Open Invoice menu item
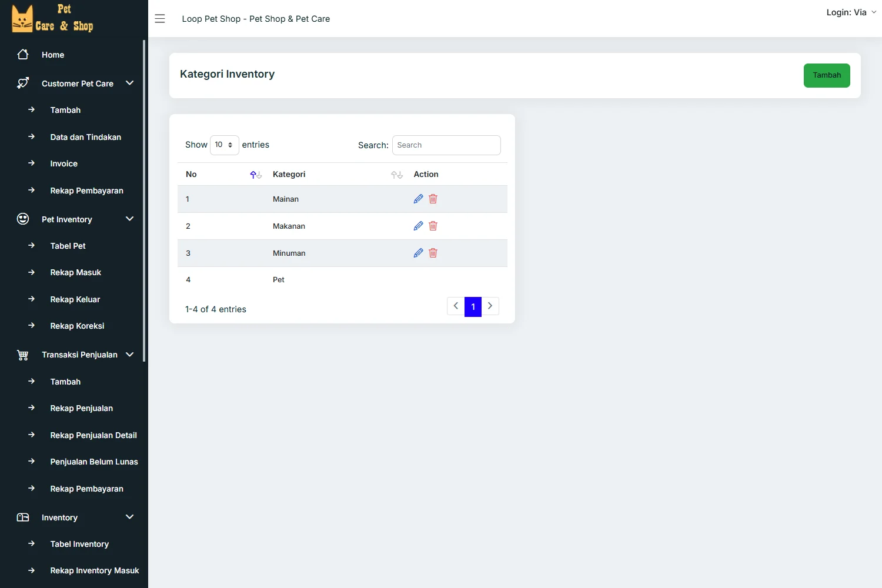 [x=64, y=163]
